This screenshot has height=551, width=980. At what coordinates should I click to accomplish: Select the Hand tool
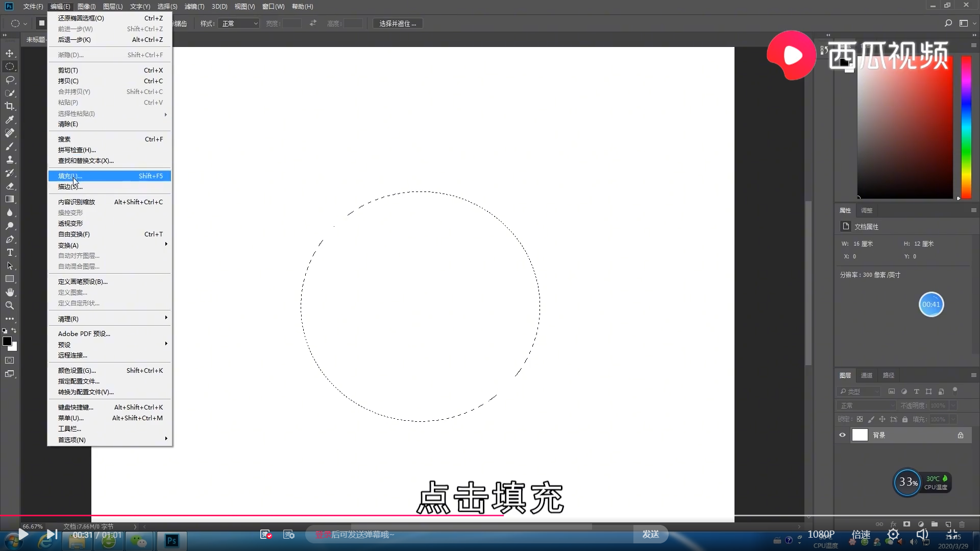click(x=10, y=292)
